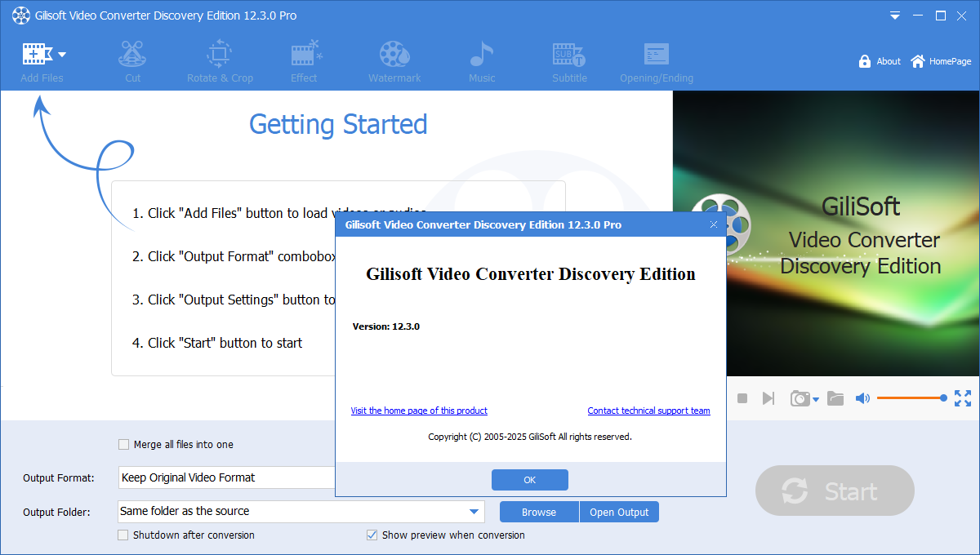Click the About lock icon
This screenshot has width=980, height=555.
tap(865, 61)
